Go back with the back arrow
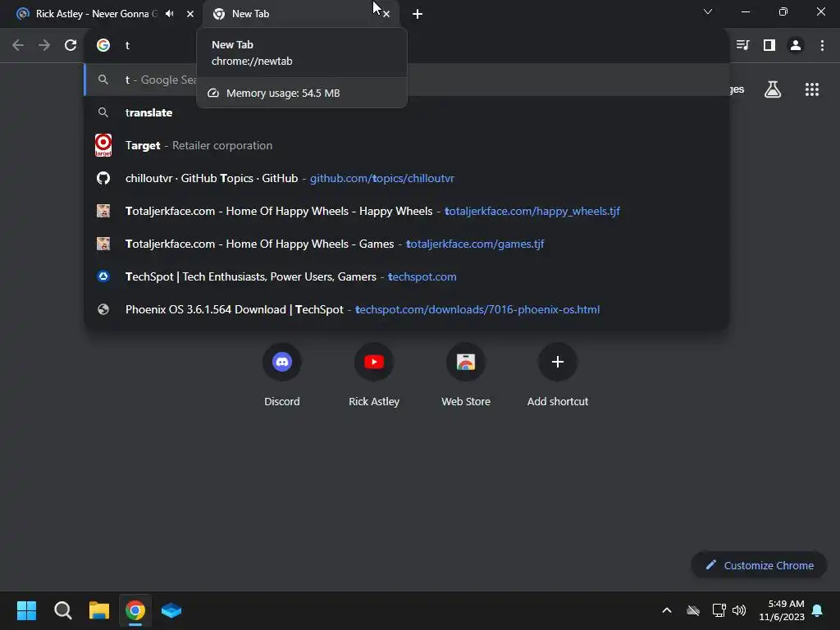Image resolution: width=840 pixels, height=630 pixels. tap(18, 45)
